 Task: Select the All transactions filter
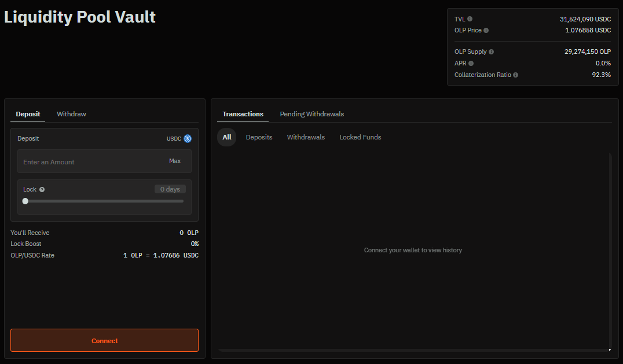coord(226,137)
